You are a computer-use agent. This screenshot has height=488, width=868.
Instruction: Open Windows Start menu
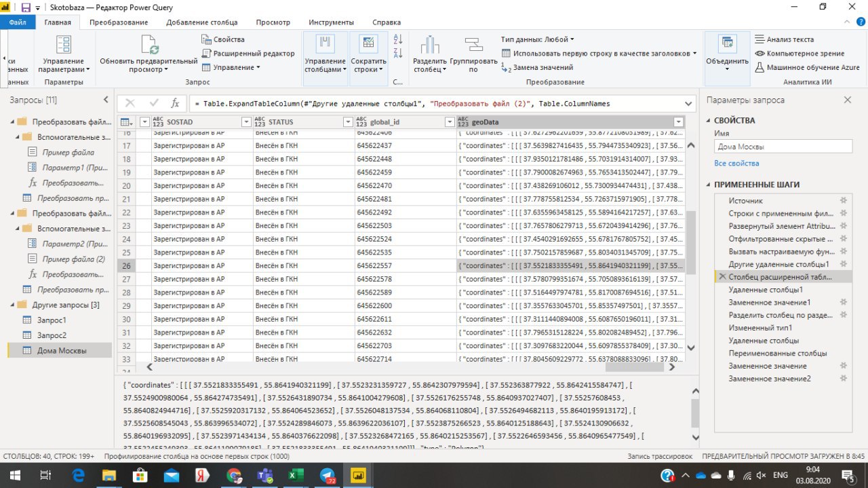(15, 475)
